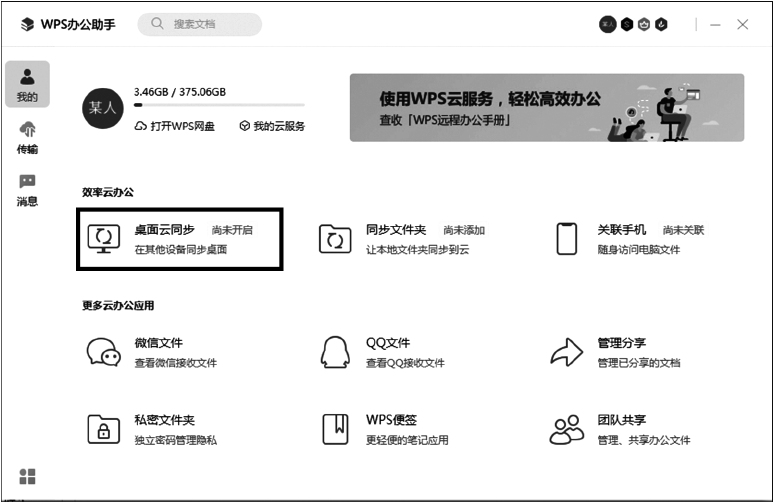
Task: Switch to the 我的 sidebar tab
Action: tap(27, 85)
